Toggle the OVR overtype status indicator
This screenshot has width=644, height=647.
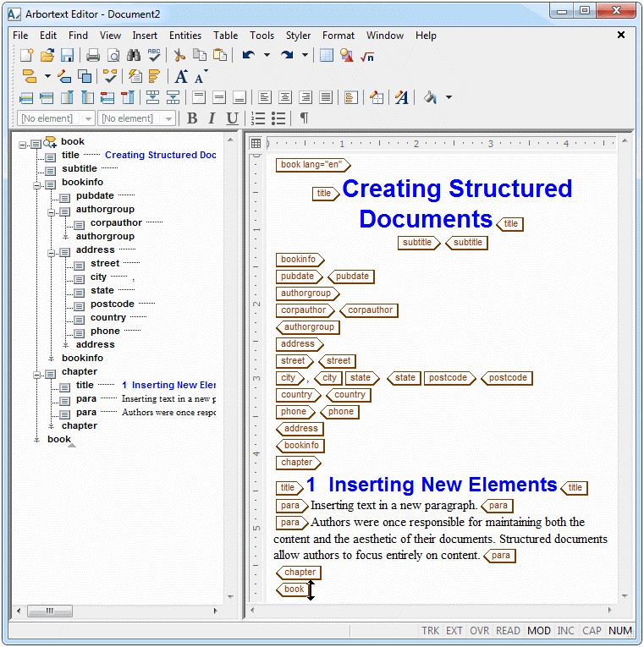[479, 630]
